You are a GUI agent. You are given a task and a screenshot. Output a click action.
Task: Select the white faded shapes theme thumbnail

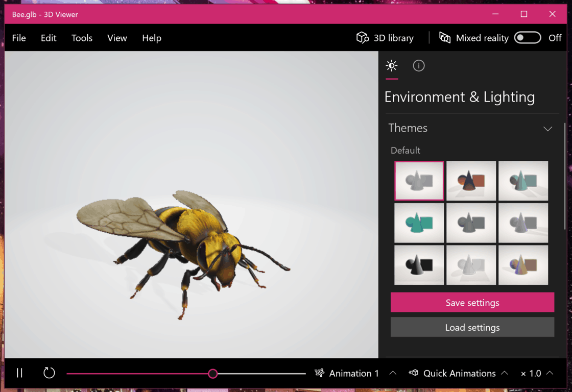click(x=471, y=265)
